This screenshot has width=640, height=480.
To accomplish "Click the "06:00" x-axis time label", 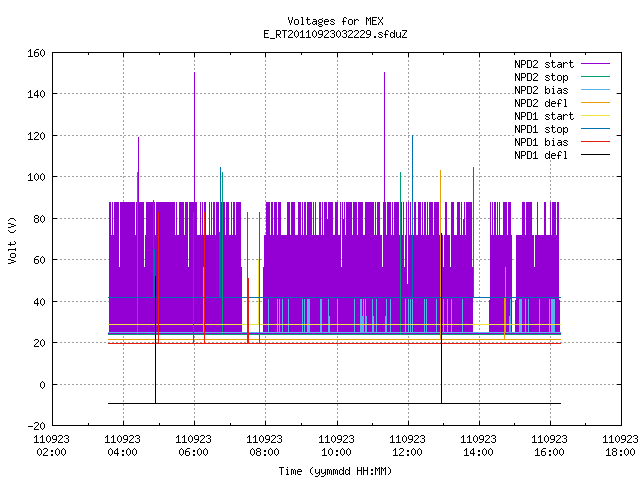I will [x=193, y=452].
